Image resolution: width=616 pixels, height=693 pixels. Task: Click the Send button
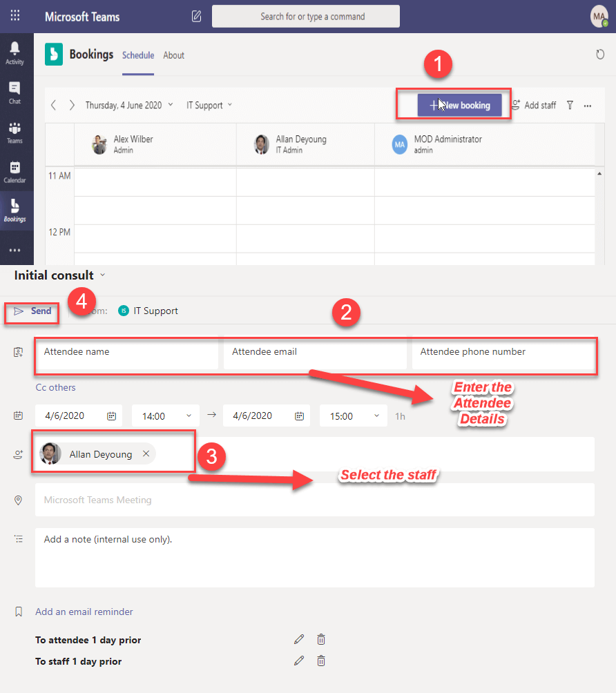(x=33, y=311)
